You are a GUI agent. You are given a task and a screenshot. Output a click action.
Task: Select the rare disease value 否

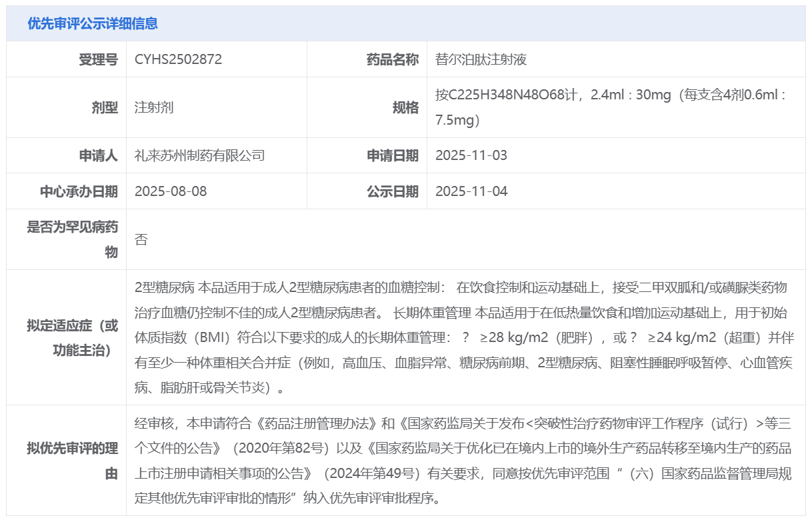[141, 239]
